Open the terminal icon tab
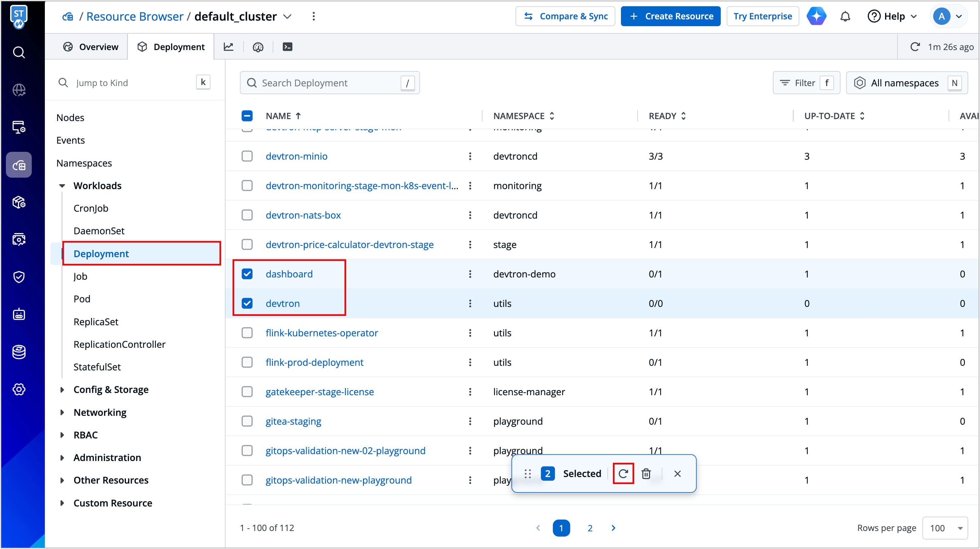 pos(287,47)
